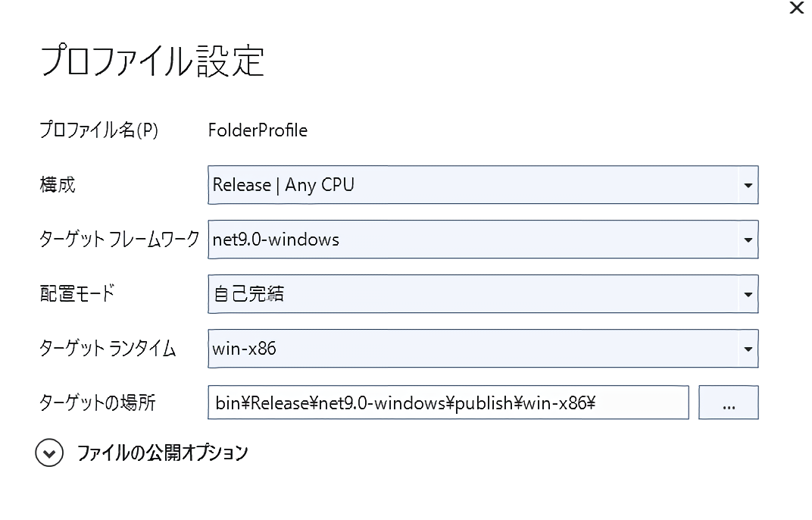The image size is (812, 520).
Task: Focus the ターゲットの場所 path input field
Action: (x=448, y=403)
